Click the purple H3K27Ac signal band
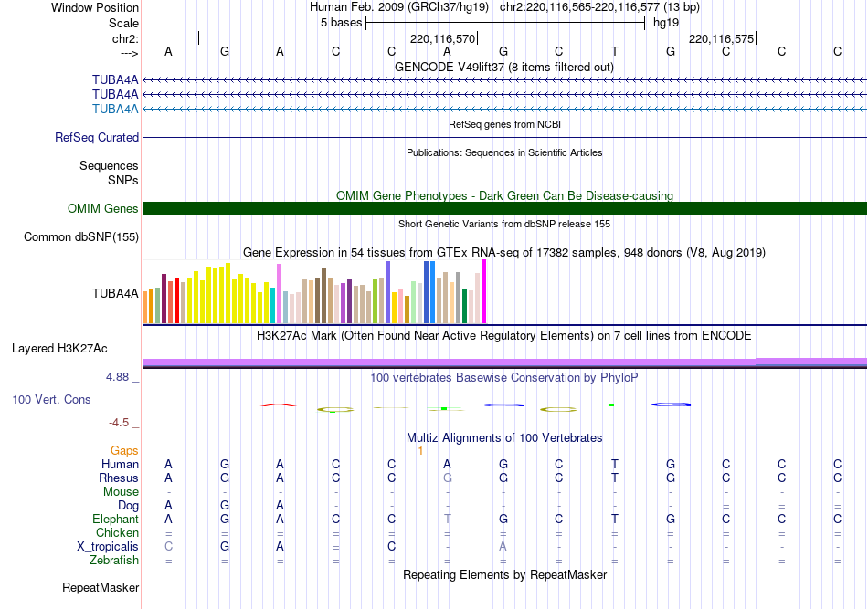This screenshot has width=868, height=609. click(504, 362)
